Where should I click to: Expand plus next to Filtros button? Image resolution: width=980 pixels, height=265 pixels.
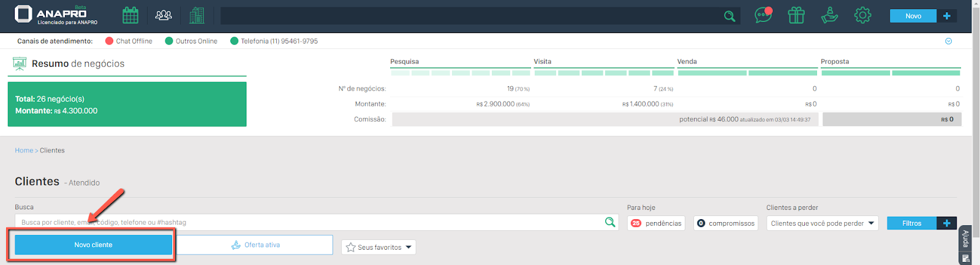click(x=946, y=223)
